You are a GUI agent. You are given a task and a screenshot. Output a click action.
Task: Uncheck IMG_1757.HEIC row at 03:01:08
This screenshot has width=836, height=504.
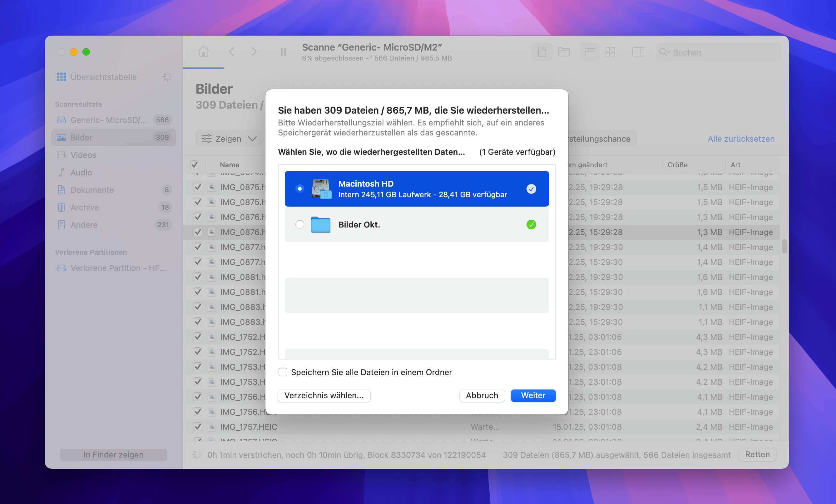pyautogui.click(x=197, y=427)
